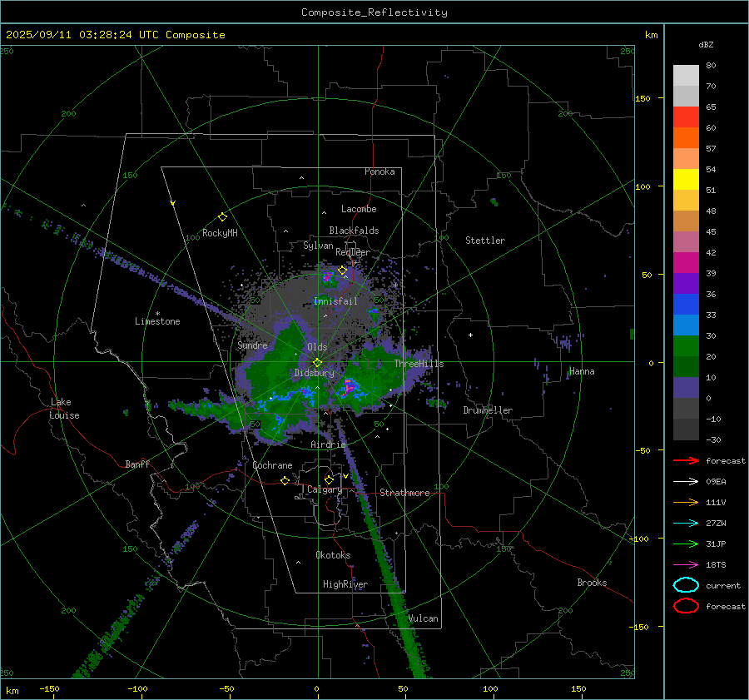749x700 pixels.
Task: Pick the slate purple 10 dBZ swatch
Action: [686, 387]
